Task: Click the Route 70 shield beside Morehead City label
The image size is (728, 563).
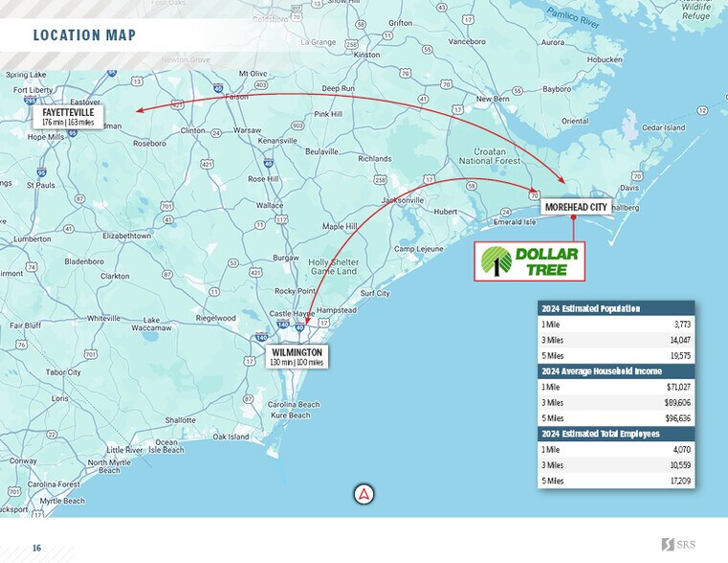Action: pyautogui.click(x=532, y=195)
